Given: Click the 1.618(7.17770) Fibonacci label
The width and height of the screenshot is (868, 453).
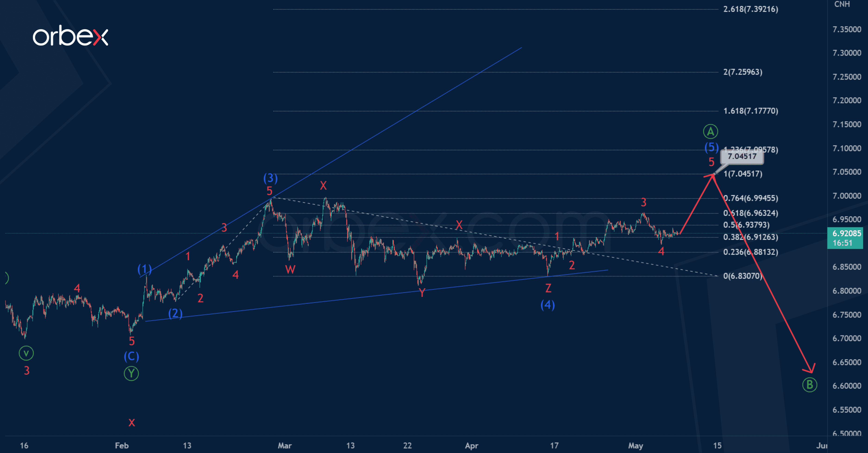Looking at the screenshot, I should (x=751, y=111).
